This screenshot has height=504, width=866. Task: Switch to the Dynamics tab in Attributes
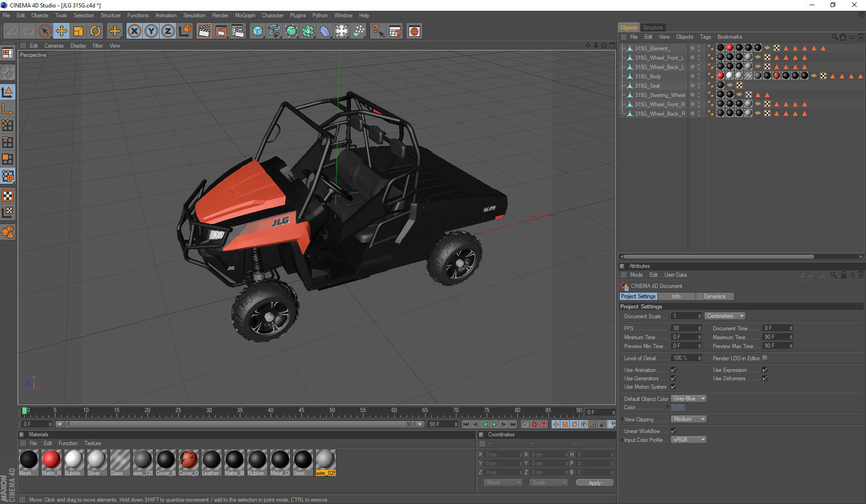click(x=715, y=296)
